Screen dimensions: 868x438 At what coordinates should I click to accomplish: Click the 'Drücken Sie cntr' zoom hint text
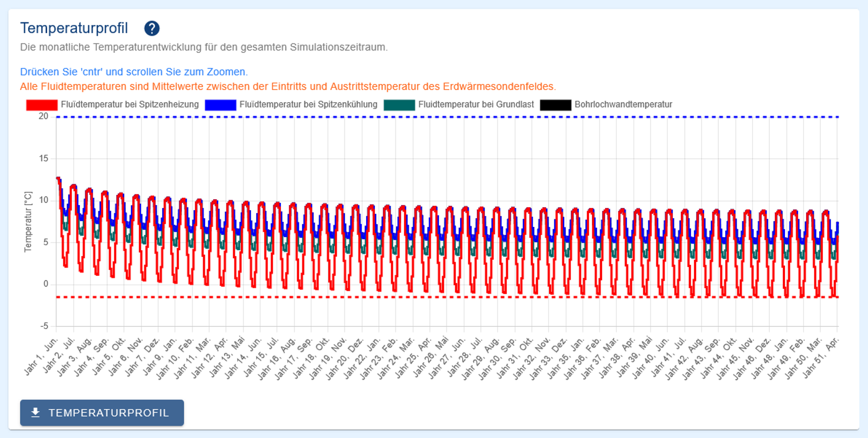point(134,72)
